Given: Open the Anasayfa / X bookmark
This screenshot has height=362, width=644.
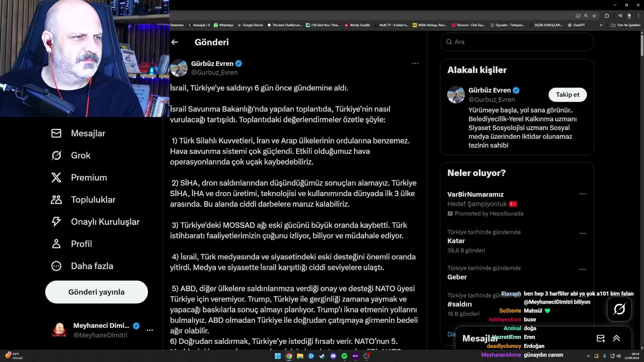Looking at the screenshot, I should tap(199, 25).
